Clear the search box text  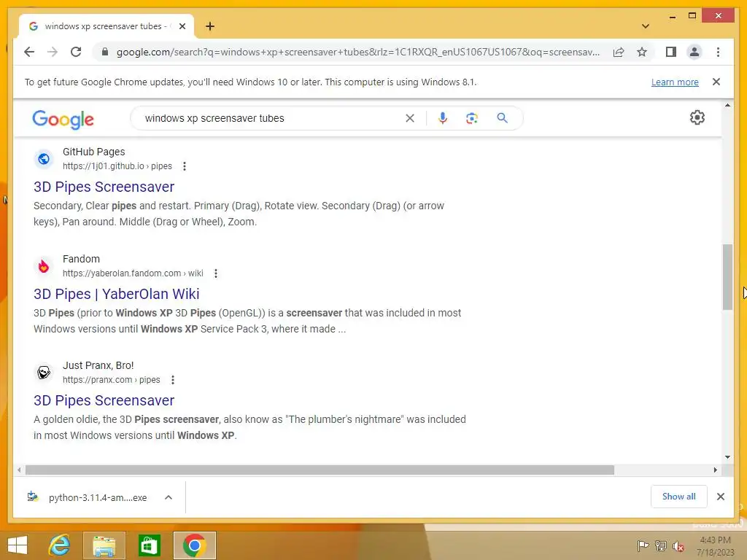click(x=410, y=118)
